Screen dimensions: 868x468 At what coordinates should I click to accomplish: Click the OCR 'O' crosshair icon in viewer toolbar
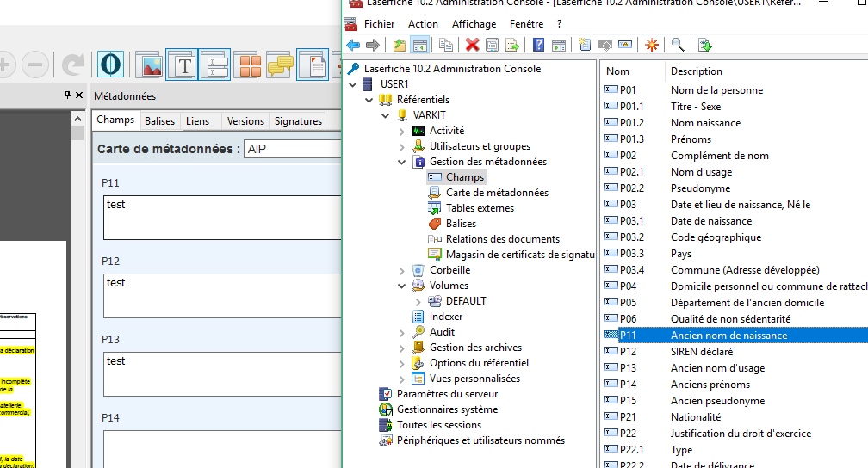coord(110,65)
